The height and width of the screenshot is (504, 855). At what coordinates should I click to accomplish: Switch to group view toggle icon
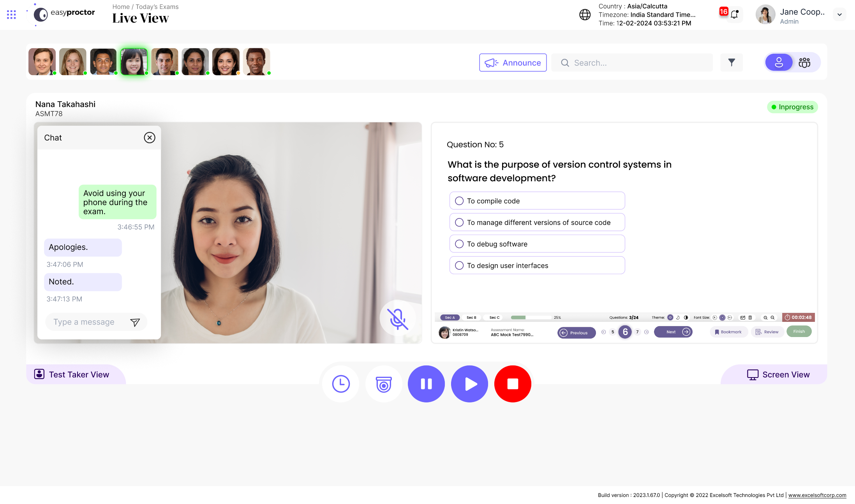click(804, 63)
